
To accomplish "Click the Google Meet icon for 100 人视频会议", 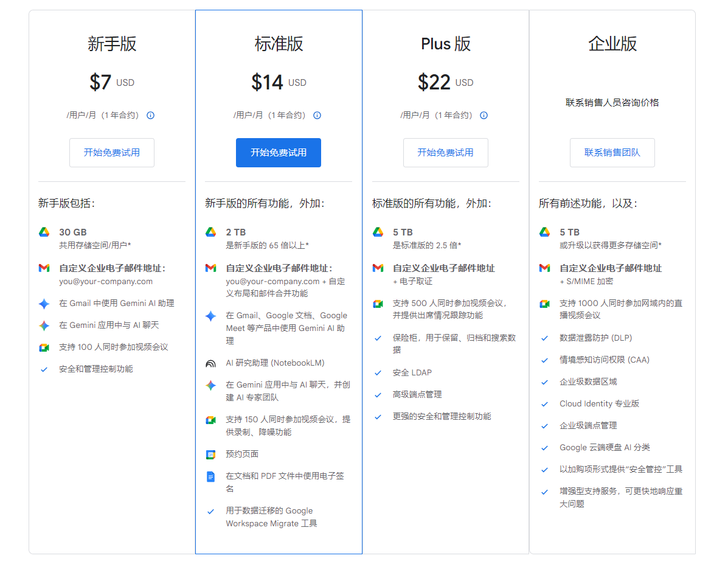I will point(45,347).
